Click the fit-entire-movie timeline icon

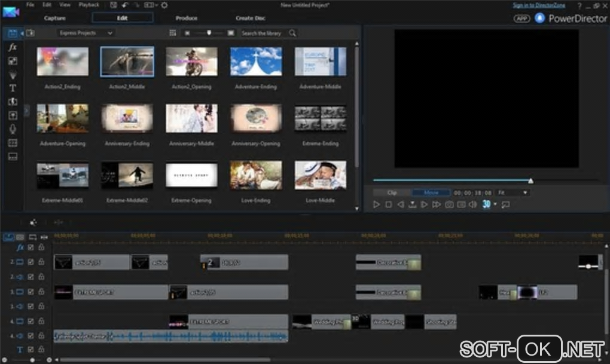[44, 237]
